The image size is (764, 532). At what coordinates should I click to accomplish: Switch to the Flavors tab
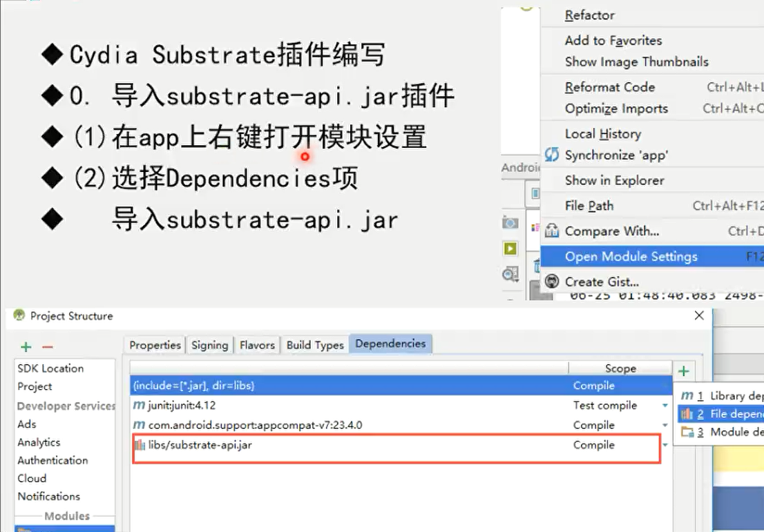257,345
